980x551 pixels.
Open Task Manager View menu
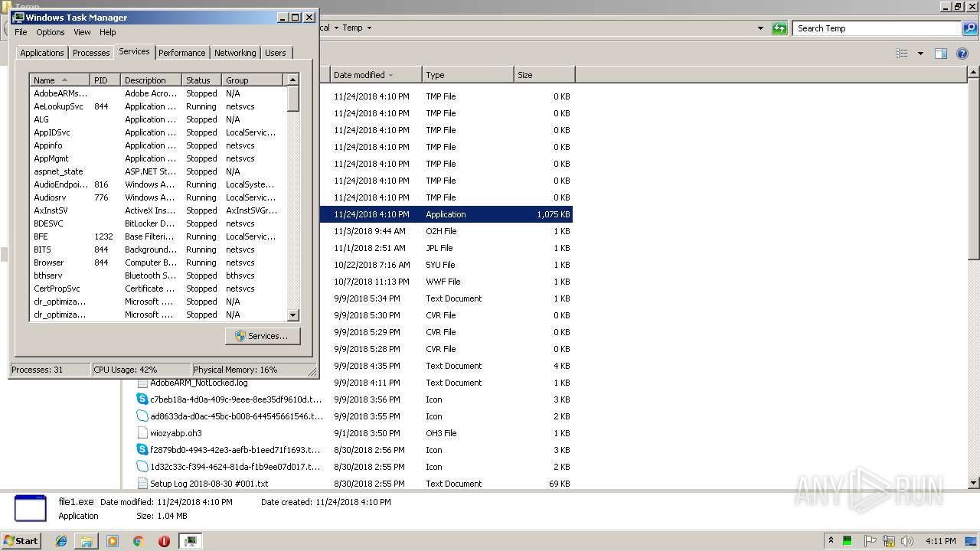82,32
